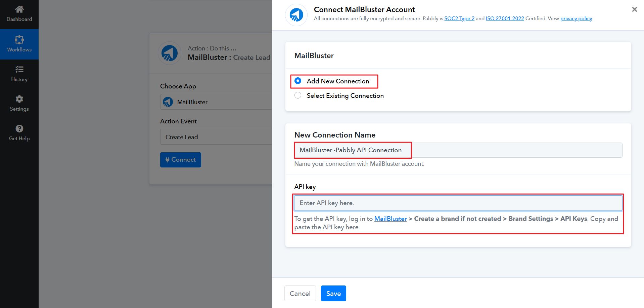Screen dimensions: 644x308
Task: Select the Add New Connection option
Action: (298, 81)
